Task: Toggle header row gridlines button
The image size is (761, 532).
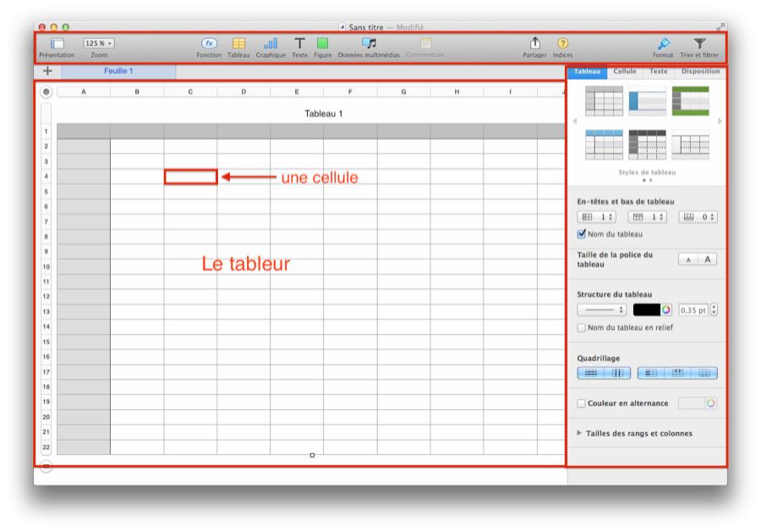Action: (x=677, y=373)
